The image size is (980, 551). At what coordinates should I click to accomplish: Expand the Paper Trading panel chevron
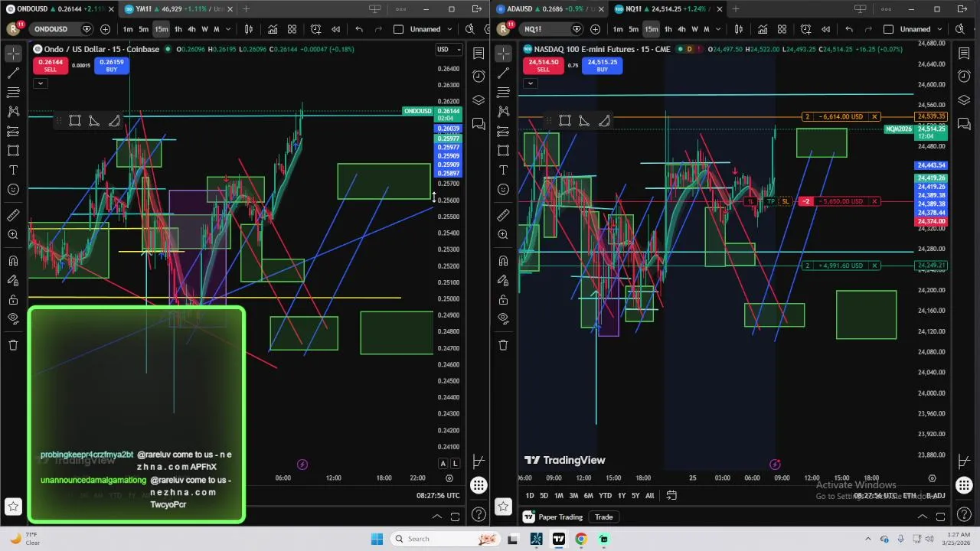[x=923, y=517]
